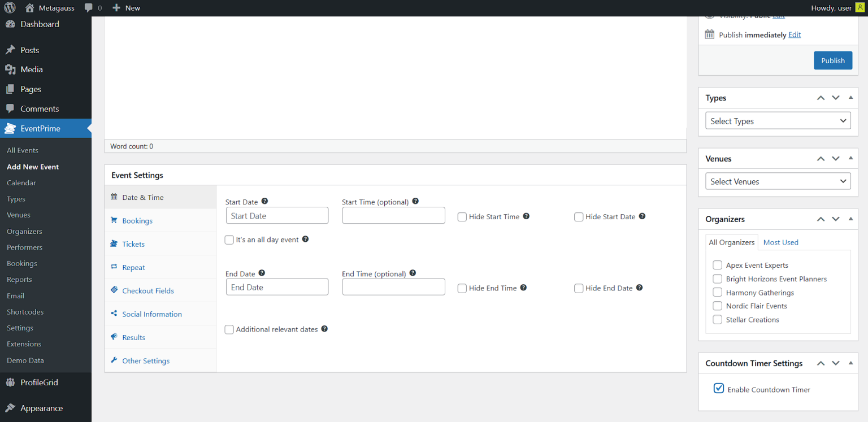
Task: Collapse the Organizers panel with triangle toggle
Action: point(850,219)
